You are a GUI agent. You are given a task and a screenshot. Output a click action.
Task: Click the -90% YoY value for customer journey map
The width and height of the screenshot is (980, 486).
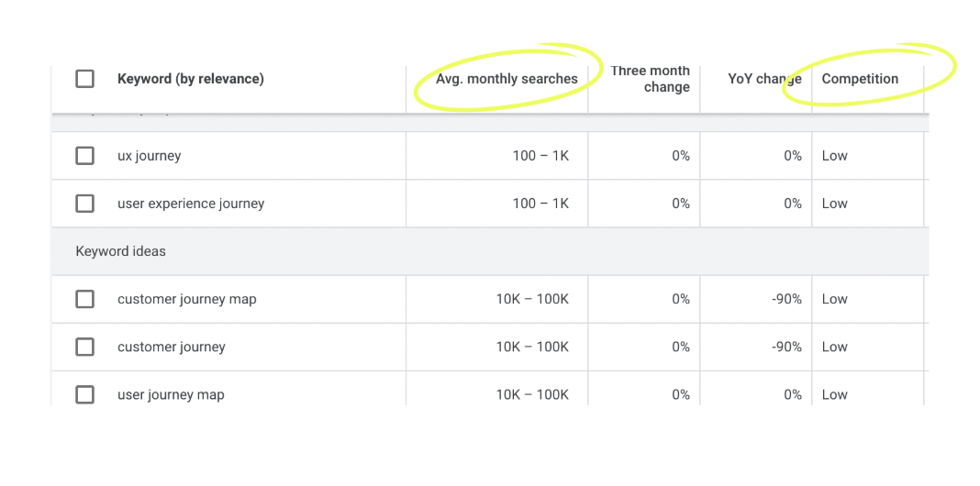(x=786, y=299)
